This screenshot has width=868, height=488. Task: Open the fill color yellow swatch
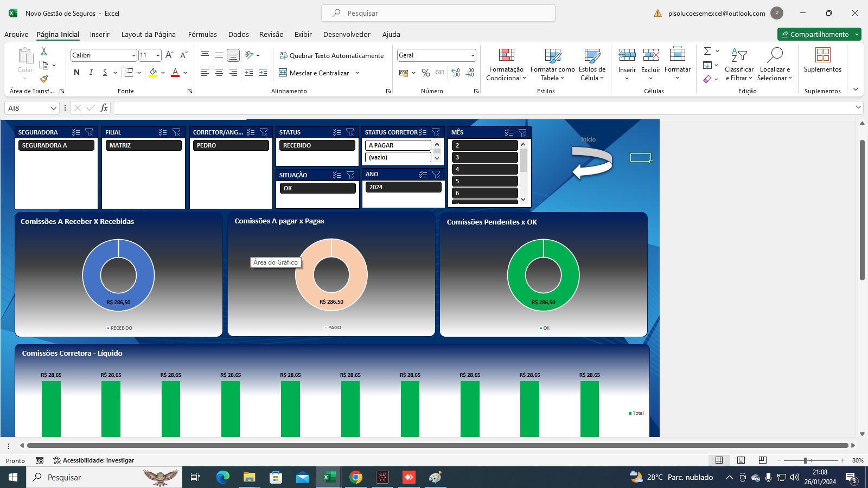153,73
